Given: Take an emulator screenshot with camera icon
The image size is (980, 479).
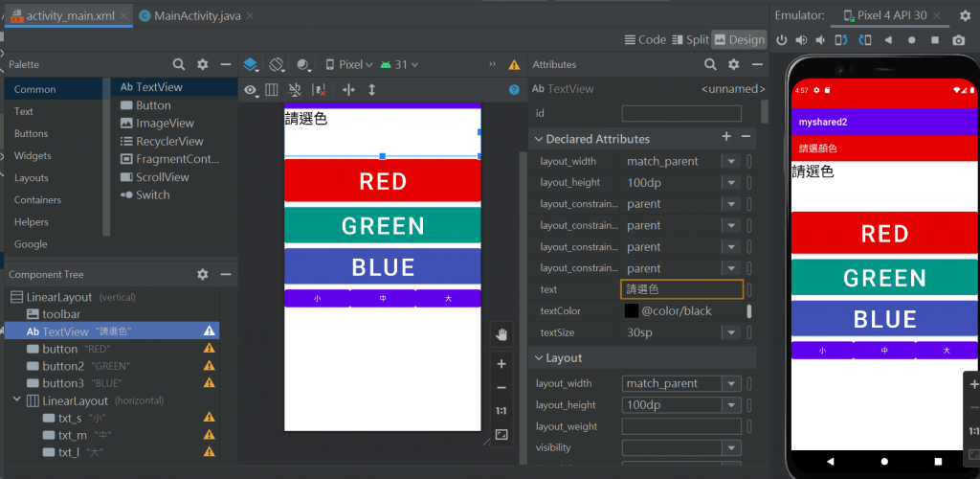Looking at the screenshot, I should pos(958,40).
